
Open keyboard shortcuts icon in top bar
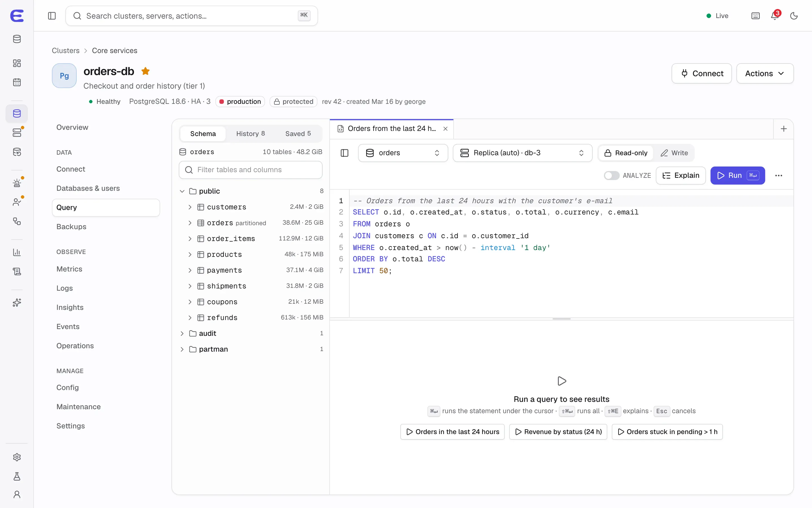[x=755, y=16]
